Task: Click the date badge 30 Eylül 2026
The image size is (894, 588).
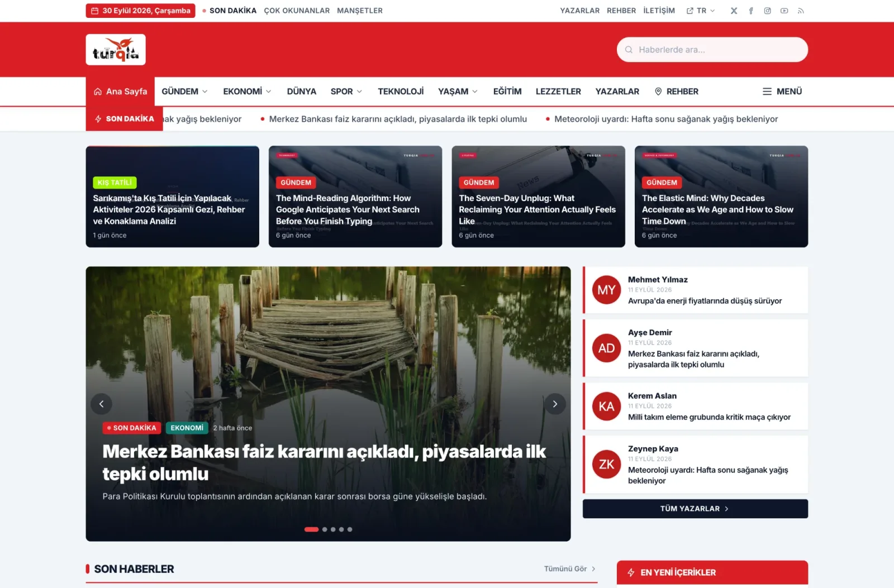Action: coord(140,11)
